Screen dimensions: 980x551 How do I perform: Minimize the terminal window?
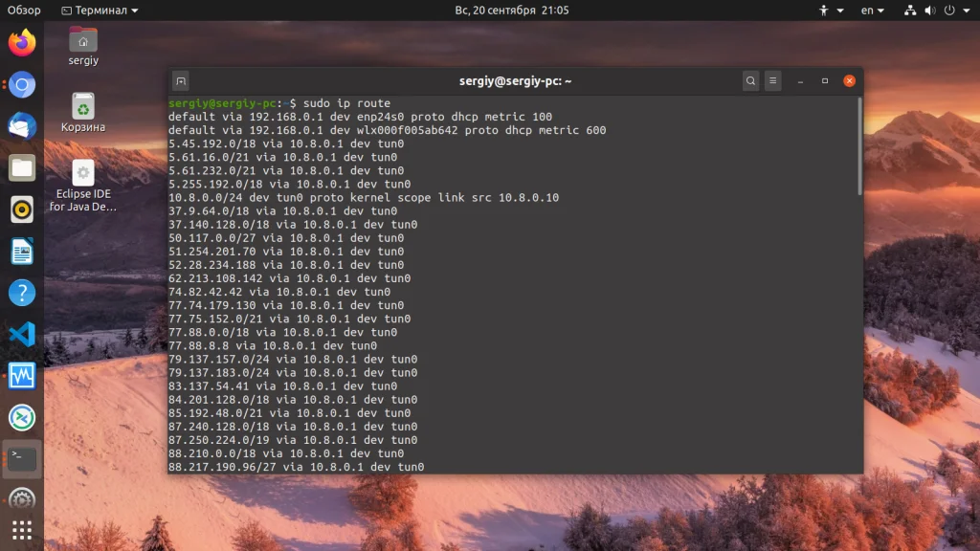800,81
